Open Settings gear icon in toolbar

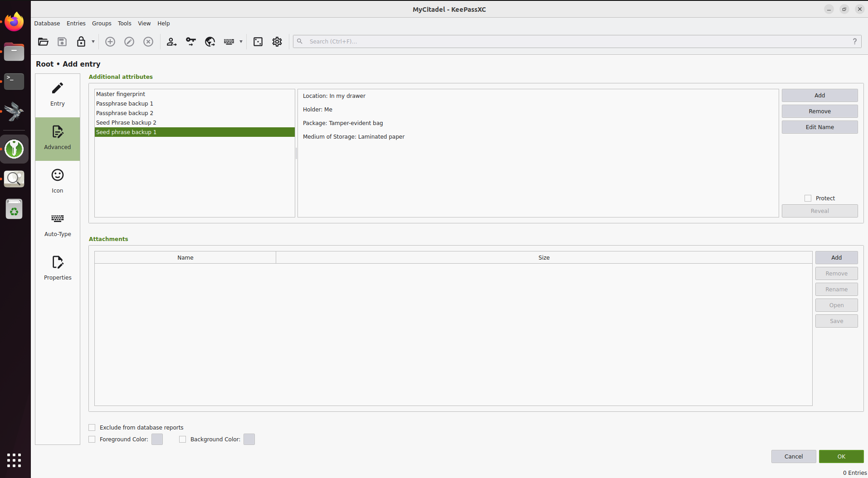point(277,42)
